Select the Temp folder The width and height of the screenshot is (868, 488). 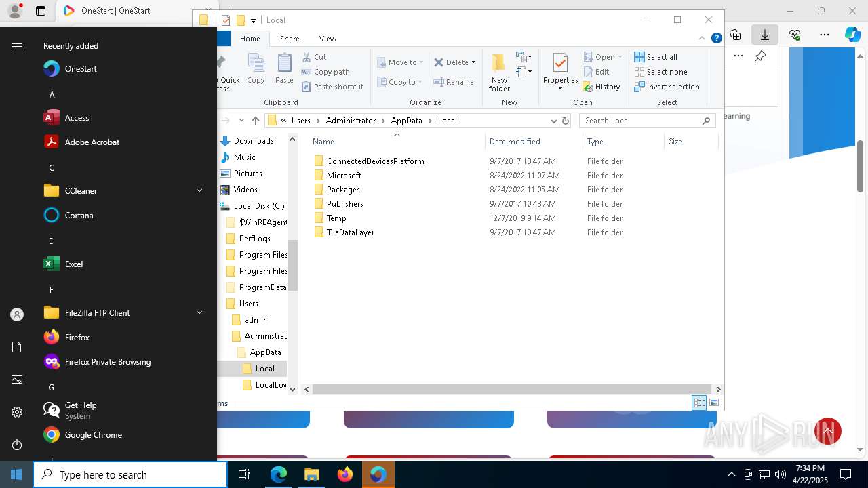coord(336,218)
